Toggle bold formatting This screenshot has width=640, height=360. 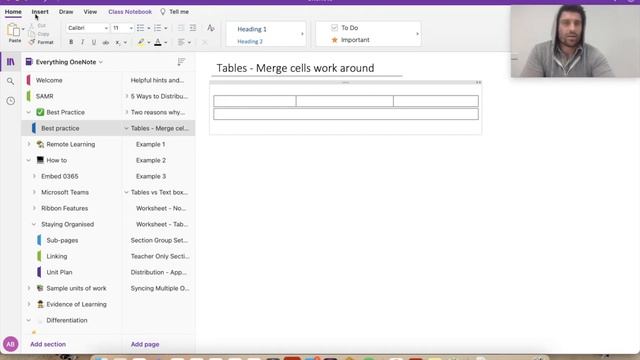tap(71, 42)
